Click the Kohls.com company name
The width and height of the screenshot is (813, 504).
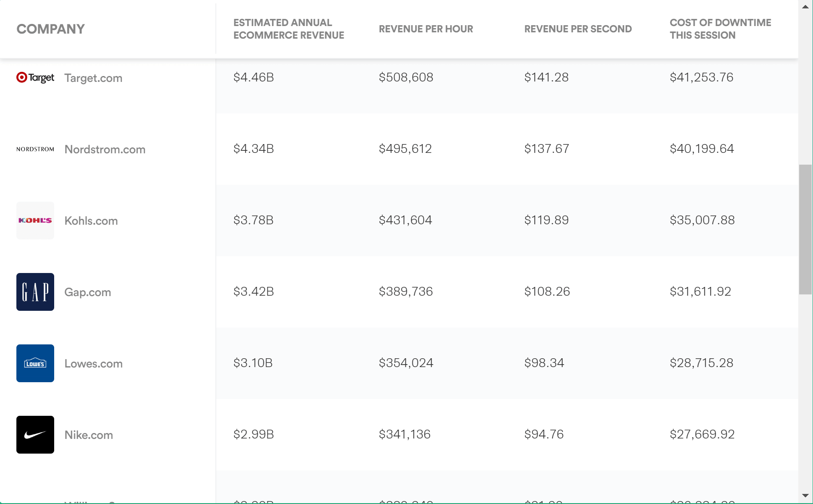91,221
